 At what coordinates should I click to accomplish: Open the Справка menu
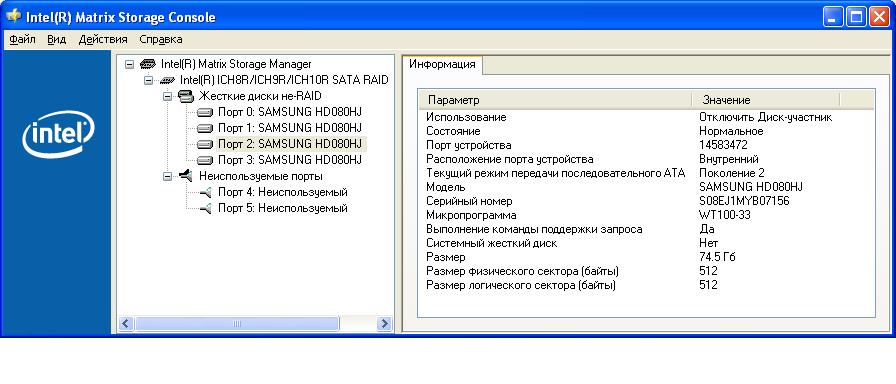coord(161,39)
